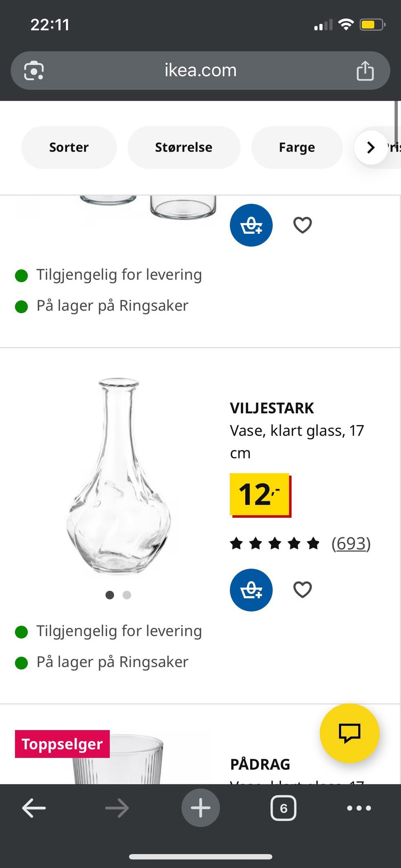
Task: Tap the ikea.com address bar
Action: (200, 70)
